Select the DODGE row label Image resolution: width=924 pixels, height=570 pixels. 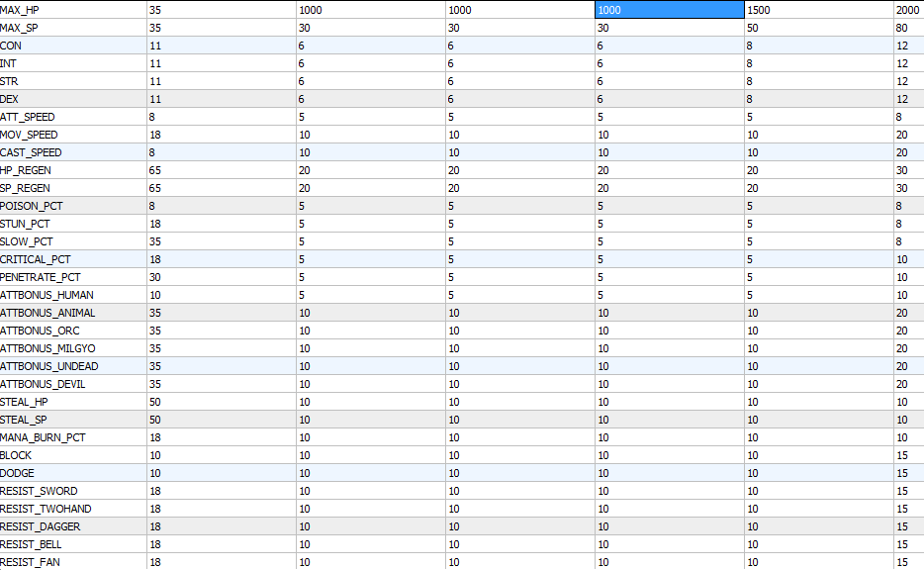click(17, 473)
